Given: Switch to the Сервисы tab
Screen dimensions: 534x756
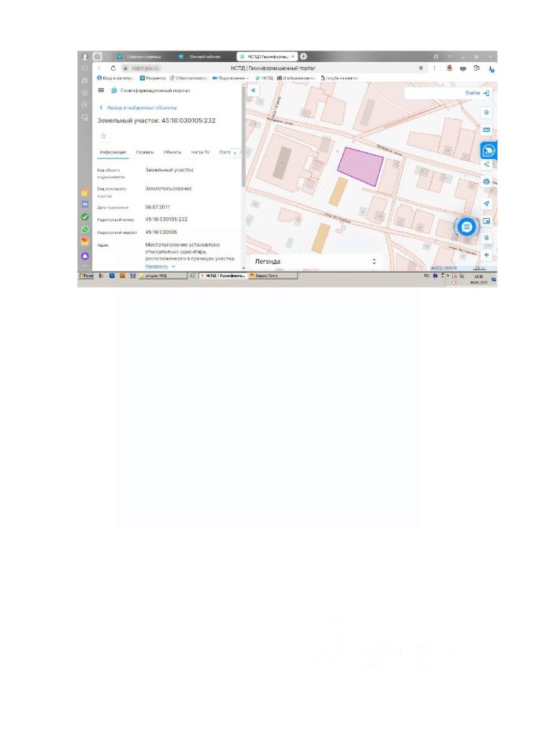Looking at the screenshot, I should (145, 152).
